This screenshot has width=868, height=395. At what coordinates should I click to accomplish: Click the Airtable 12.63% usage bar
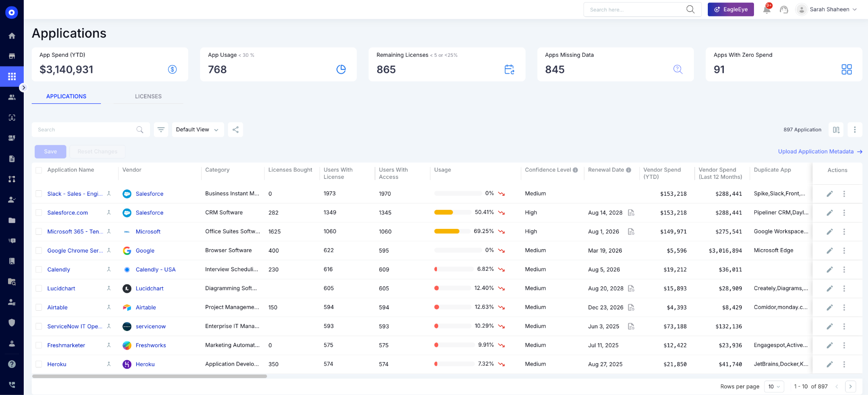click(x=453, y=307)
